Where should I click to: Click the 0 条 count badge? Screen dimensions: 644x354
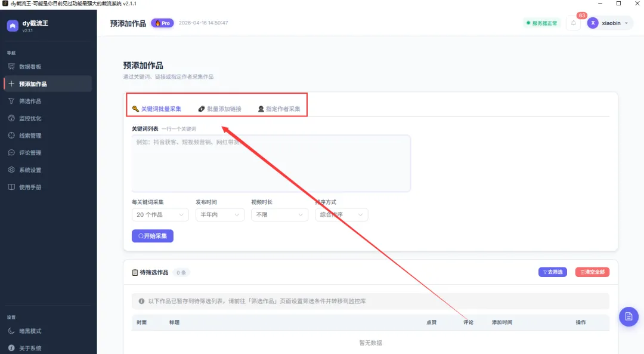point(181,273)
